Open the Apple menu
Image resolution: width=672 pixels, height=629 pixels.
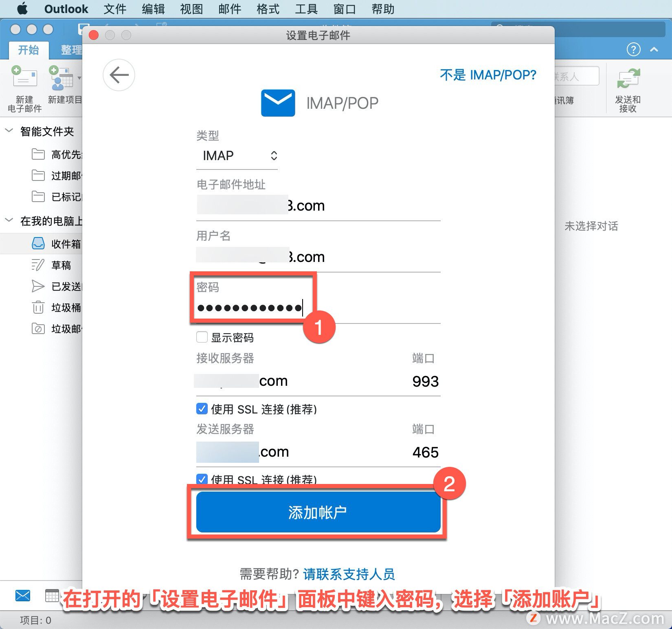22,9
